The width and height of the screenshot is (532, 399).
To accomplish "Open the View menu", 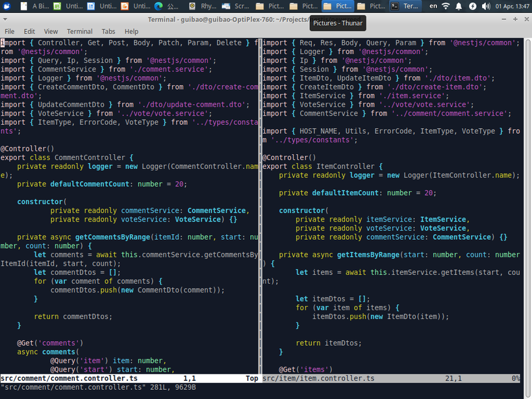I will (51, 31).
